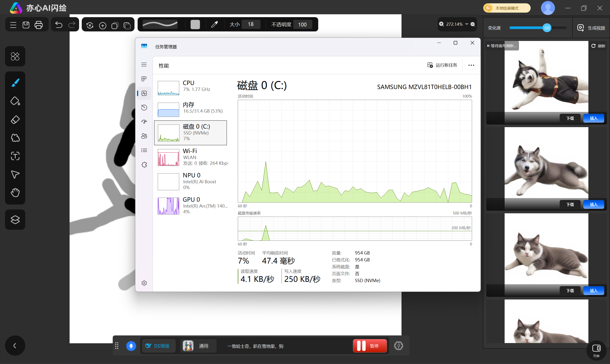Select the Wi-Fi performance item
Screen dimensions: 610x364
click(192, 157)
